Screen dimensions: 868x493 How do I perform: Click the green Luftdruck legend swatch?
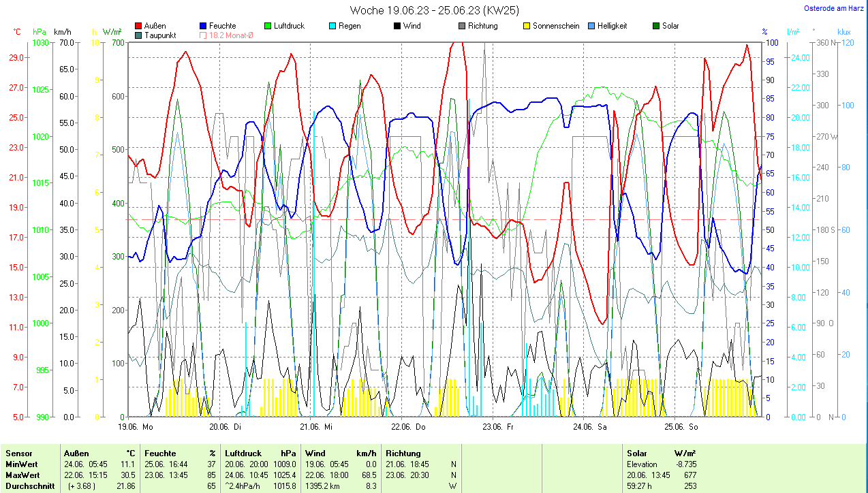click(268, 26)
